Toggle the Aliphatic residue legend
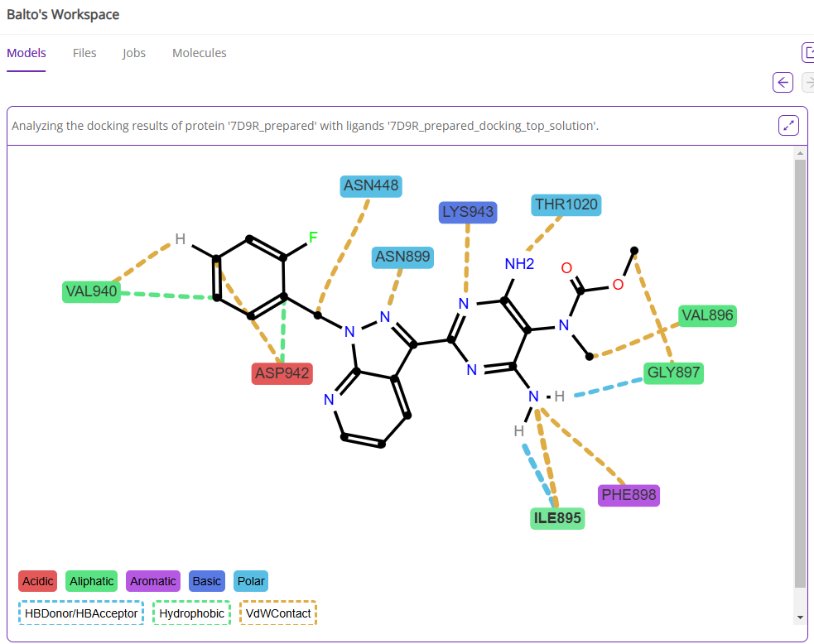 click(92, 581)
